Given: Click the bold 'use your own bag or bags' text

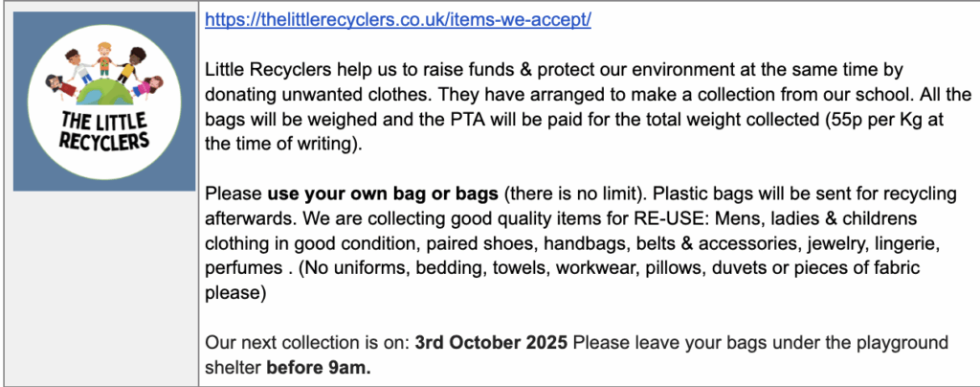Looking at the screenshot, I should click(383, 193).
